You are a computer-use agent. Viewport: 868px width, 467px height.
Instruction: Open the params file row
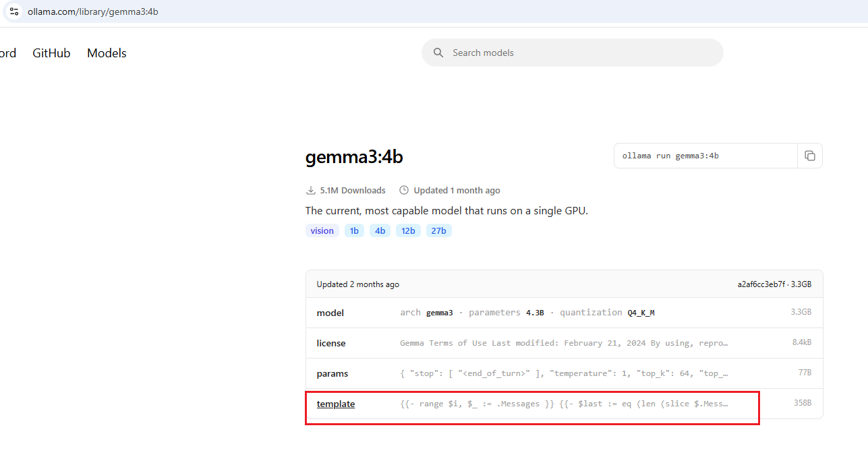tap(564, 373)
